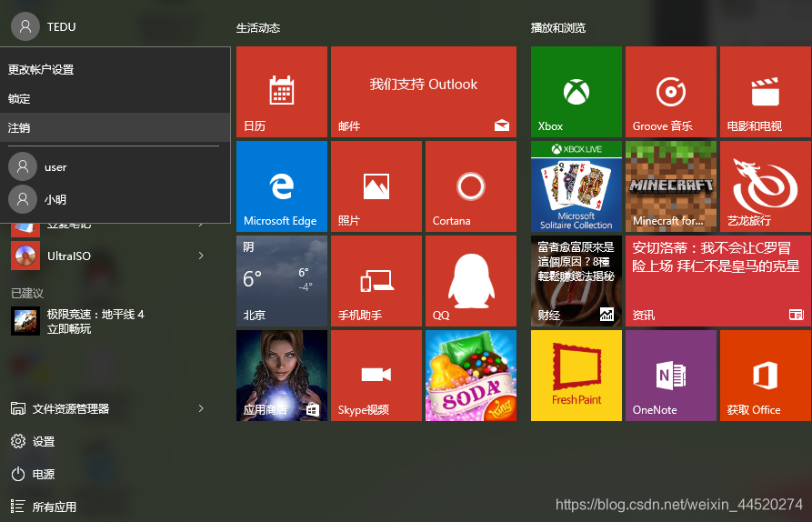Select 更改帐户设置 in account menu

[x=115, y=69]
